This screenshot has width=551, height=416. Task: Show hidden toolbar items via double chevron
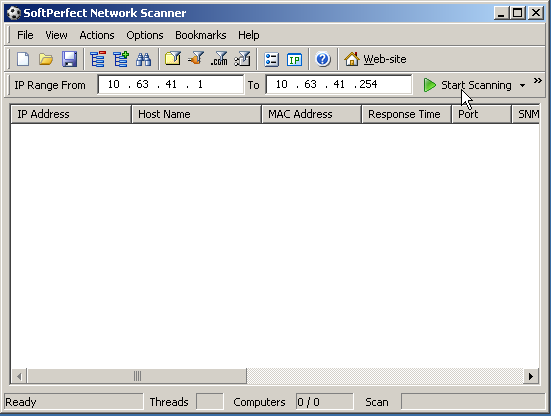click(x=537, y=81)
